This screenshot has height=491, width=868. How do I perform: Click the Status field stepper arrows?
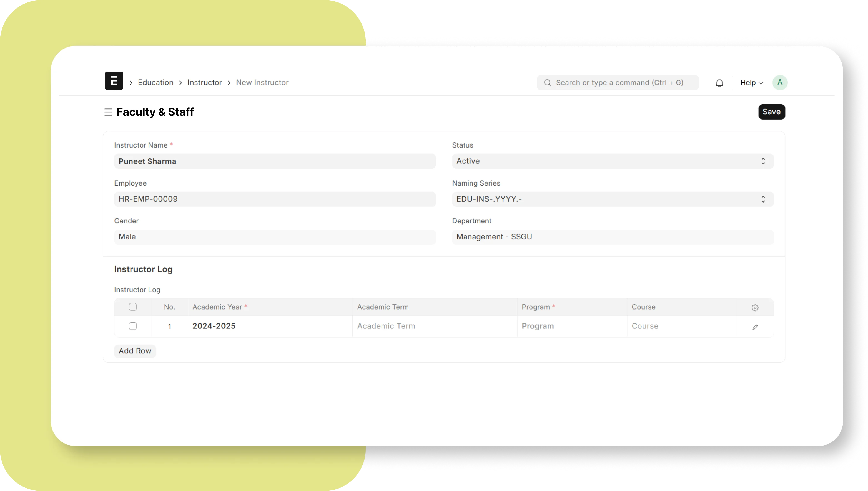point(763,161)
